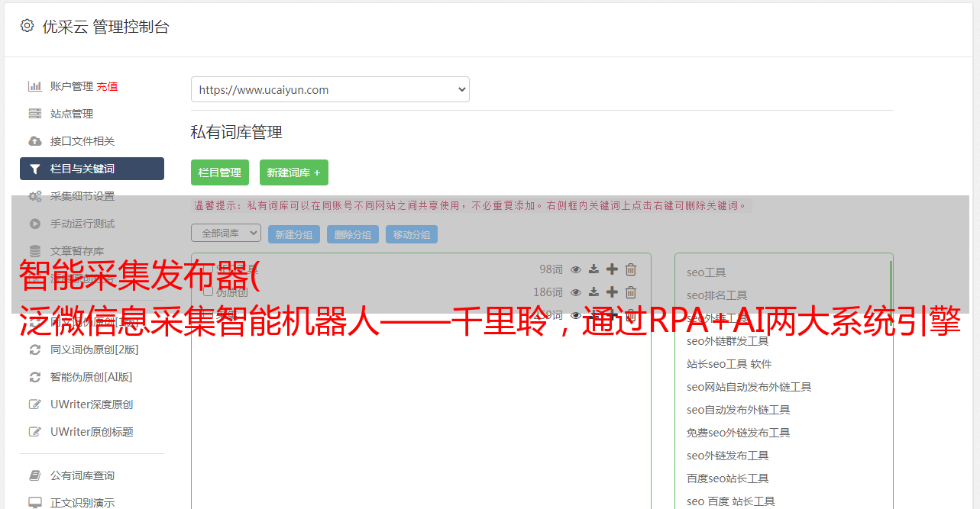Screen dimensions: 980x509
Task: Click the 新建词库 + button
Action: coord(294,172)
